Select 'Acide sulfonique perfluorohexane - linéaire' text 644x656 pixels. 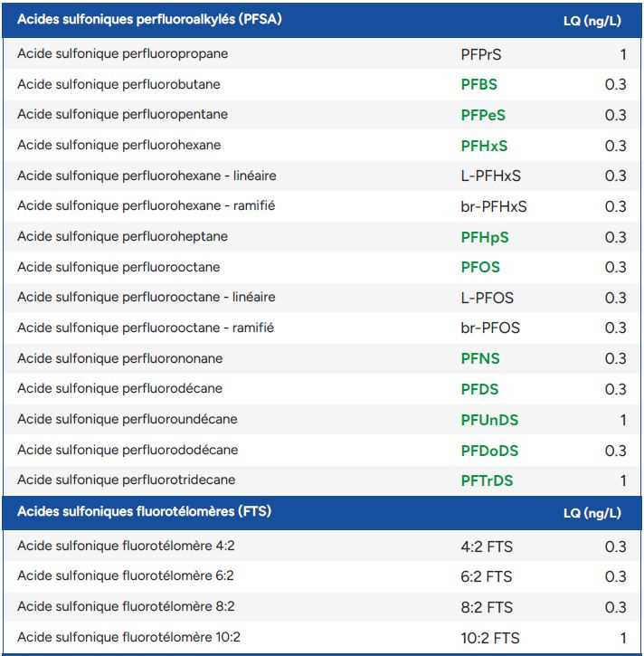(147, 176)
